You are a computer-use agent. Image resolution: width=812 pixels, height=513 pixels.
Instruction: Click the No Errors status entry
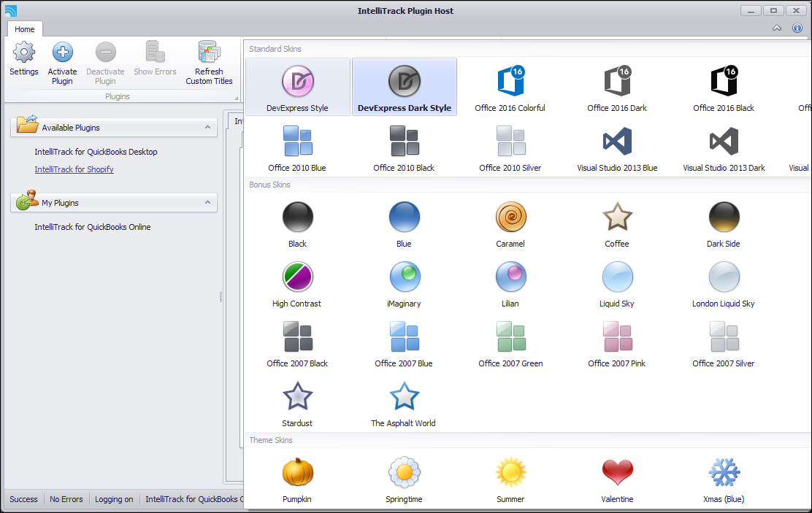point(66,499)
